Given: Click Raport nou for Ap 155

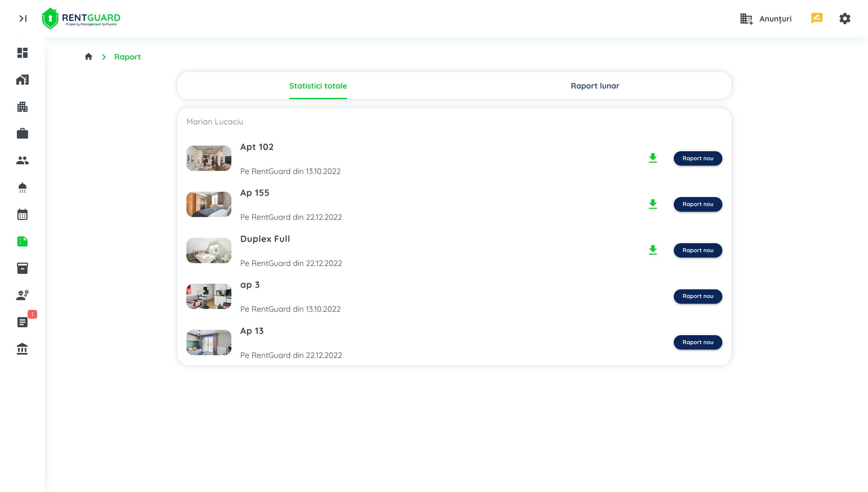Looking at the screenshot, I should (698, 204).
